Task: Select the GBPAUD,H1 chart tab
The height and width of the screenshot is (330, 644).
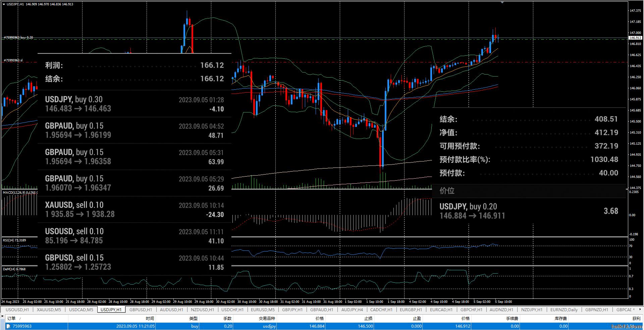Action: (x=322, y=310)
